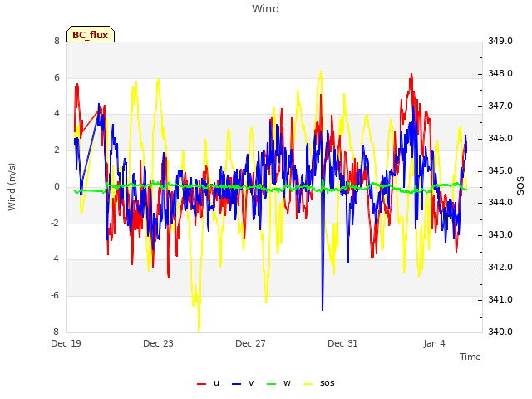Click the yellow sos legend color marker
This screenshot has width=532, height=399.
pyautogui.click(x=308, y=384)
